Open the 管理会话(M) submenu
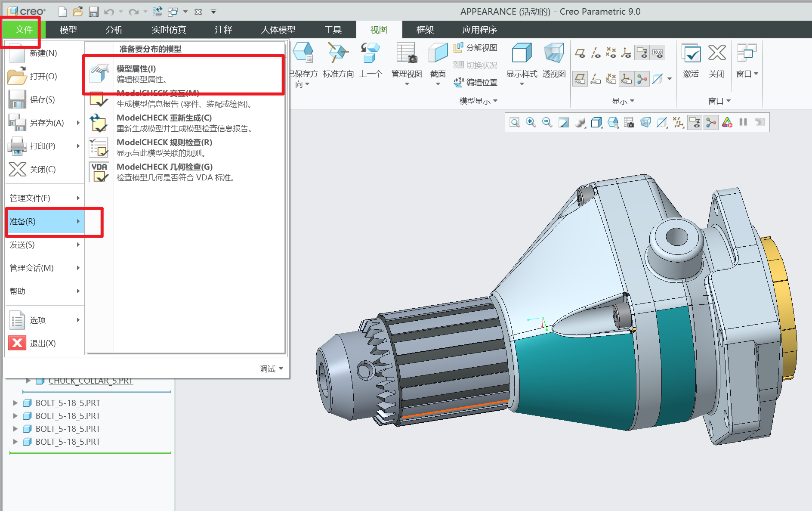Screen dimensions: 812x511 pos(44,268)
